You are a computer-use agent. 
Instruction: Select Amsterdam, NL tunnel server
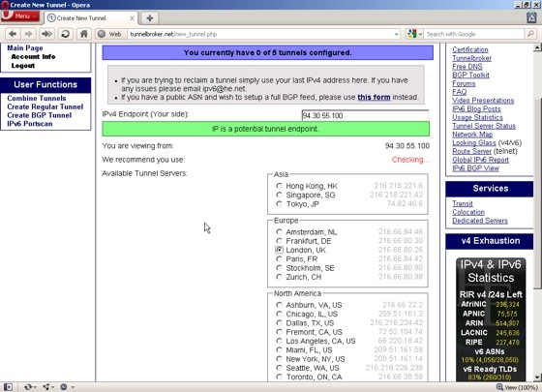[279, 231]
